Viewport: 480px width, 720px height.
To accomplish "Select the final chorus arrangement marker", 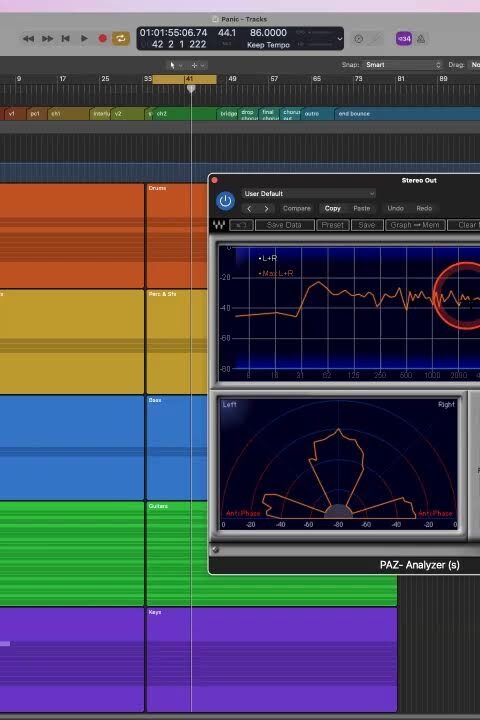I will tap(269, 113).
